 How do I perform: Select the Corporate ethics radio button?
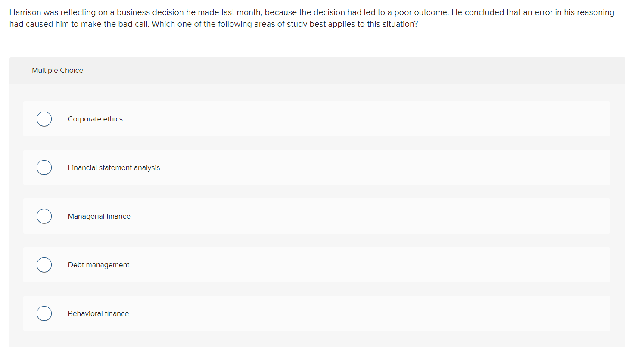point(44,119)
